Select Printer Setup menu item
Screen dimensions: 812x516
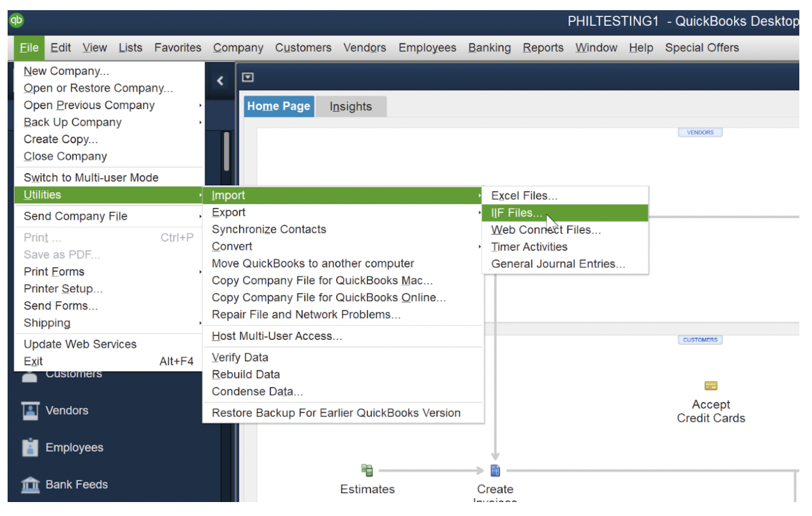(x=109, y=288)
